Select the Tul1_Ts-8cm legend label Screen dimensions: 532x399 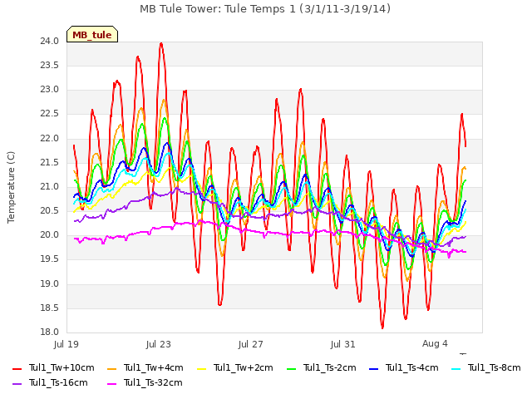tap(495, 367)
